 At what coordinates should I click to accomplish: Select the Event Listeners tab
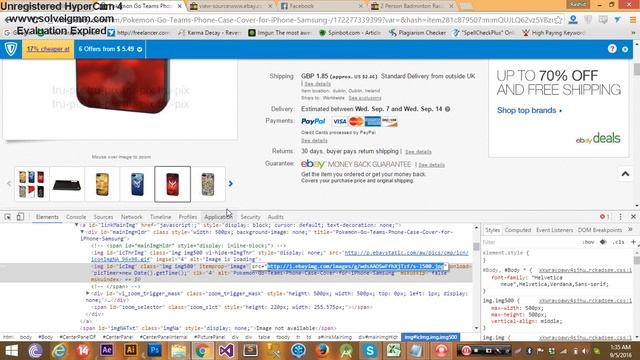(x=554, y=230)
